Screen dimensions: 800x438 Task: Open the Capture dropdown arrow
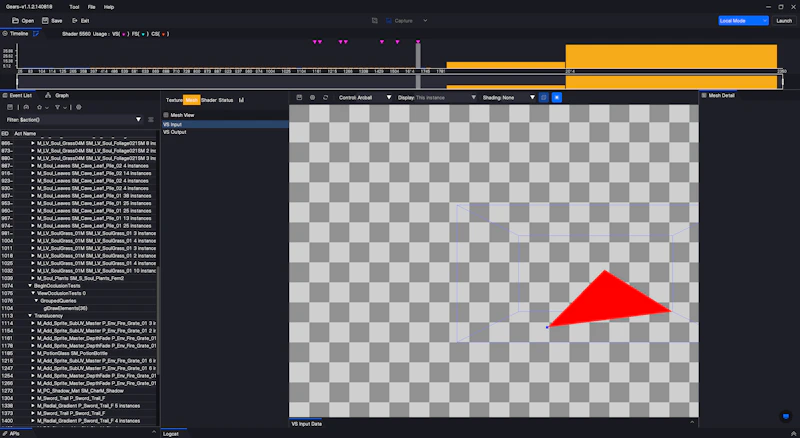pyautogui.click(x=425, y=21)
